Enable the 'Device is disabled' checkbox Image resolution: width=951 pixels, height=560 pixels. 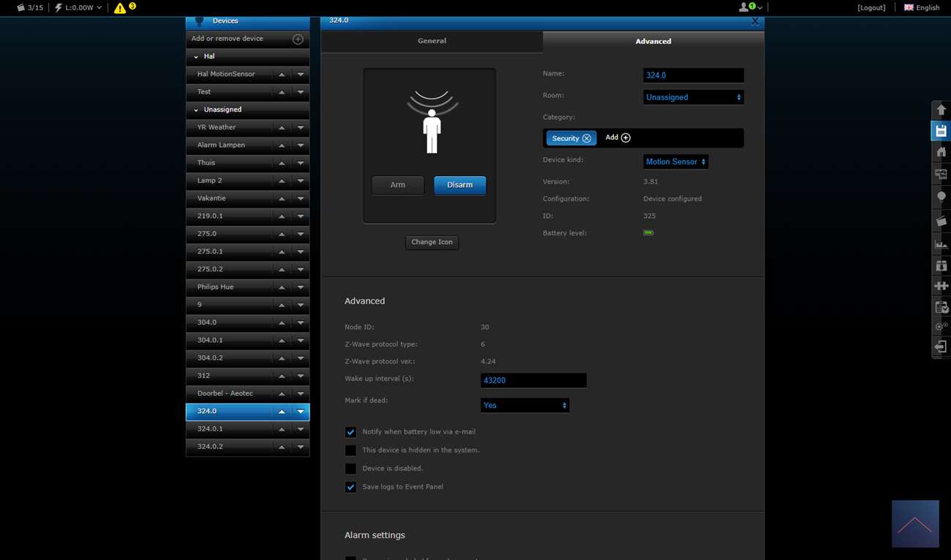pyautogui.click(x=350, y=469)
